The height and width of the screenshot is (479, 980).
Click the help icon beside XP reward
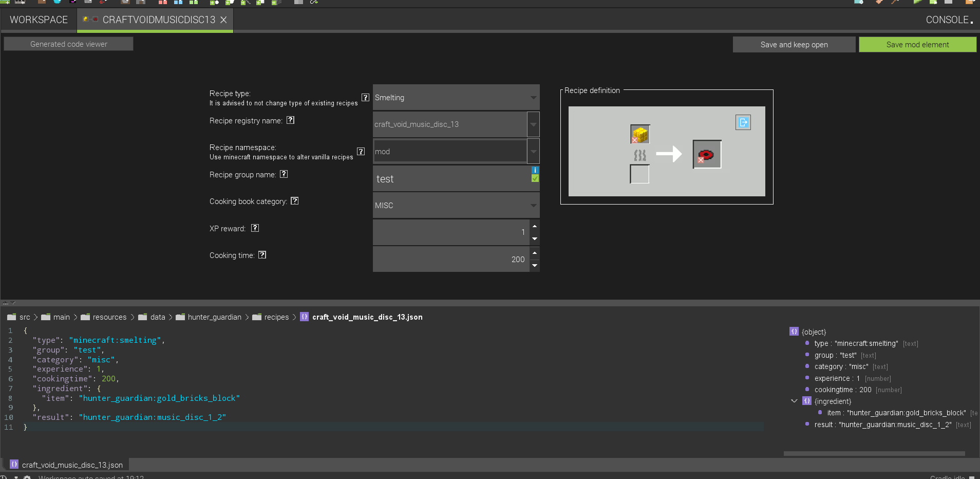tap(255, 228)
